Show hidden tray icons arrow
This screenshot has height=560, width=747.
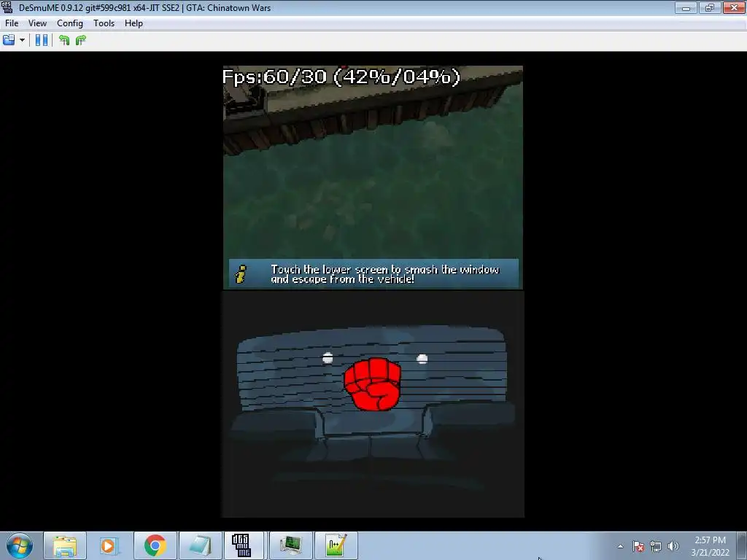click(x=620, y=546)
